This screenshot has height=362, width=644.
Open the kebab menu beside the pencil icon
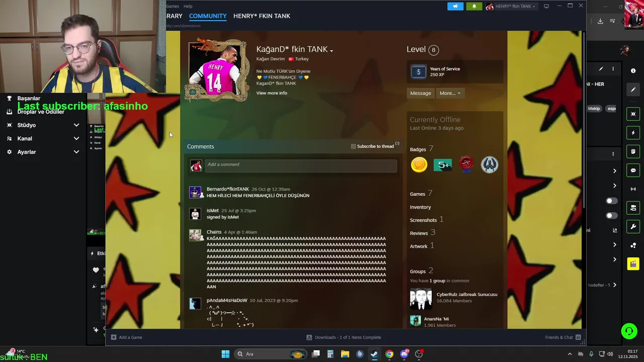(x=613, y=69)
